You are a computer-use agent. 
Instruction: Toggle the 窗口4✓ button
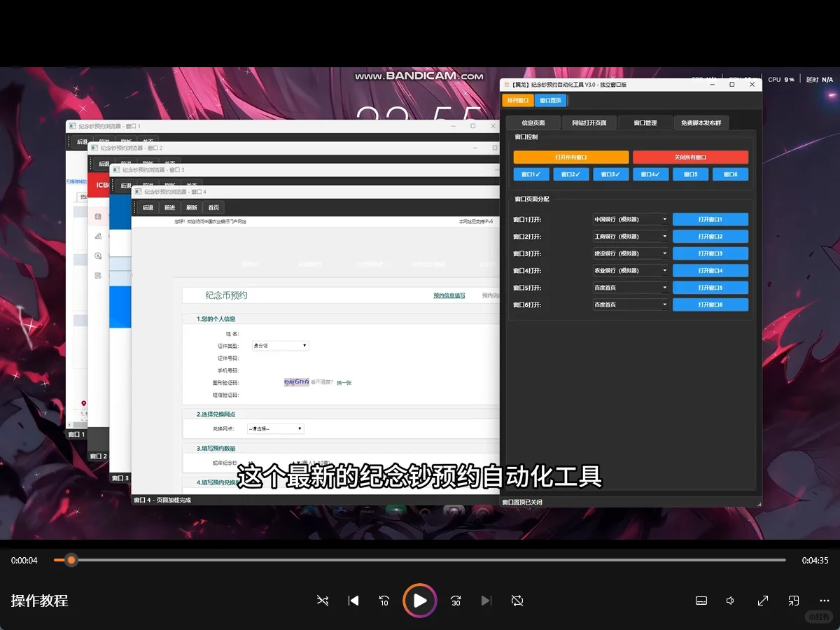coord(650,174)
